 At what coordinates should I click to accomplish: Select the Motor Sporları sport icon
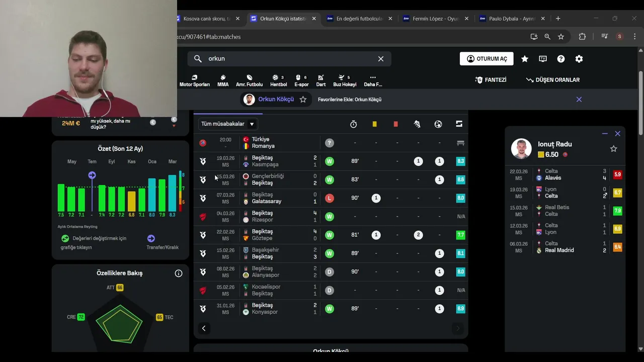[194, 81]
